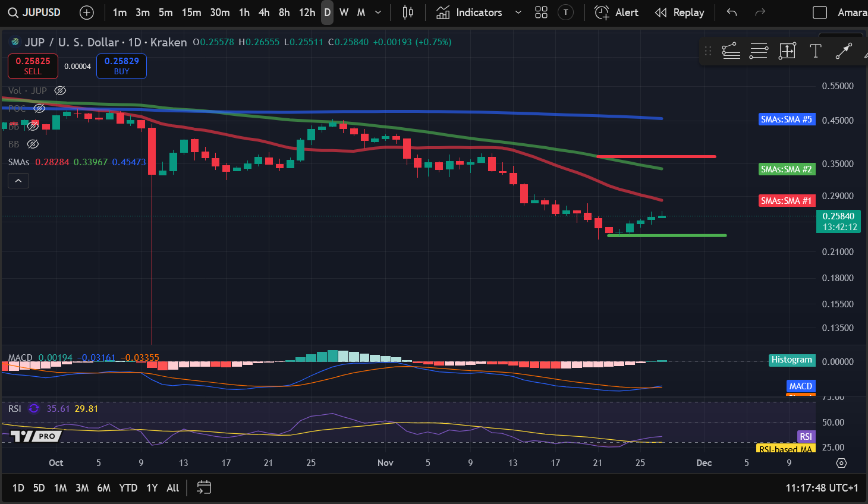The width and height of the screenshot is (868, 504).
Task: Select the 6M date range
Action: pyautogui.click(x=103, y=487)
